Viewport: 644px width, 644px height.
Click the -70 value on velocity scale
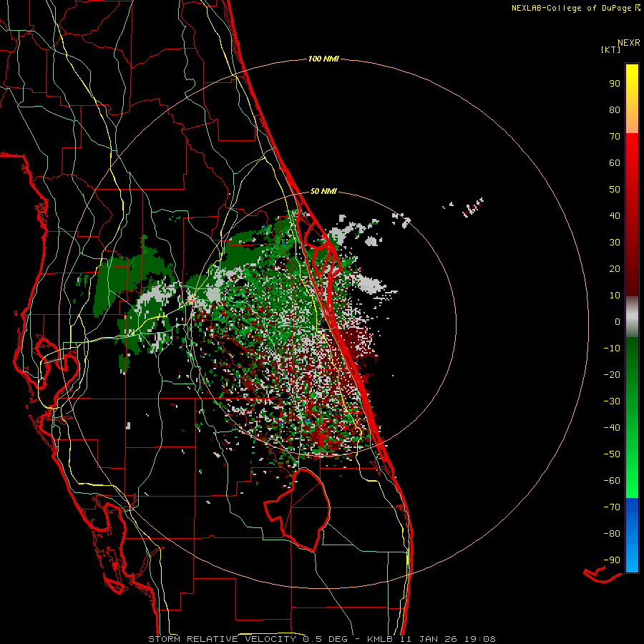click(612, 507)
